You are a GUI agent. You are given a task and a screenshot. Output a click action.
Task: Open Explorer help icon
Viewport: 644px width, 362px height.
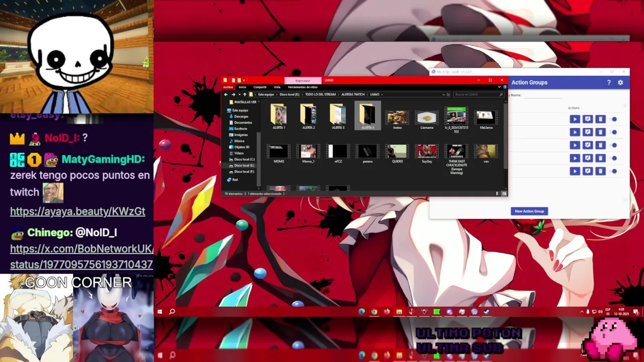505,87
